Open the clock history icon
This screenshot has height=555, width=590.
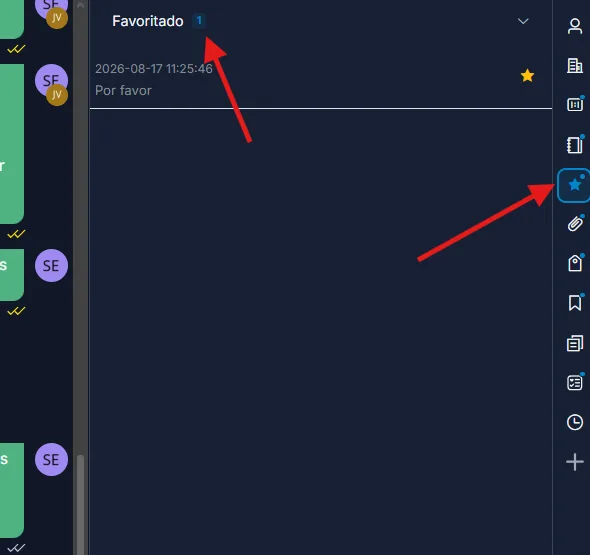pos(575,422)
